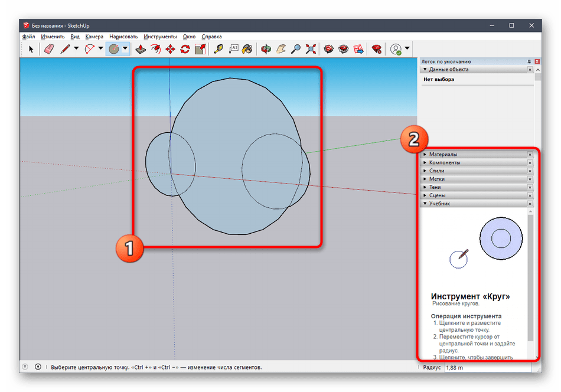Image resolution: width=561 pixels, height=392 pixels.
Task: Pick the Eraser tool
Action: tap(49, 49)
